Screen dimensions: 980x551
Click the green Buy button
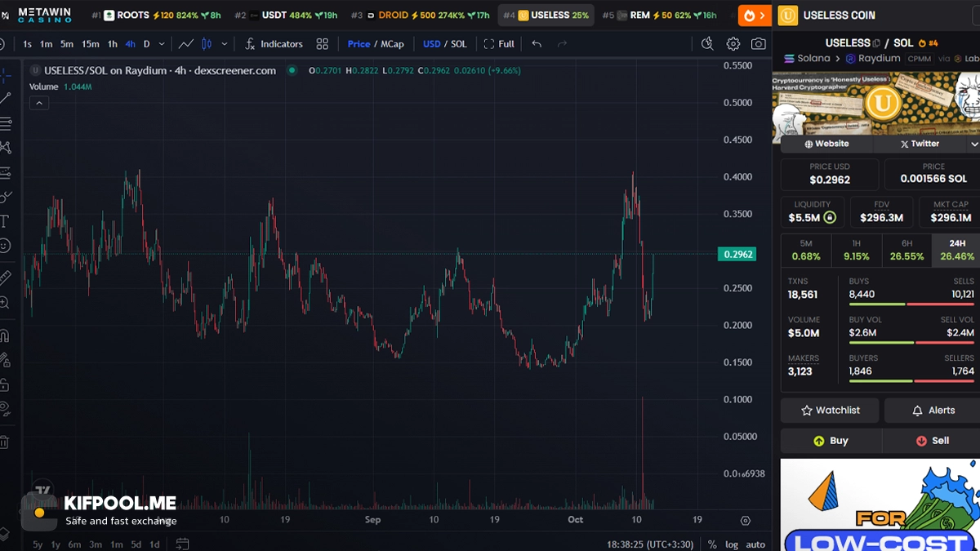pos(831,441)
